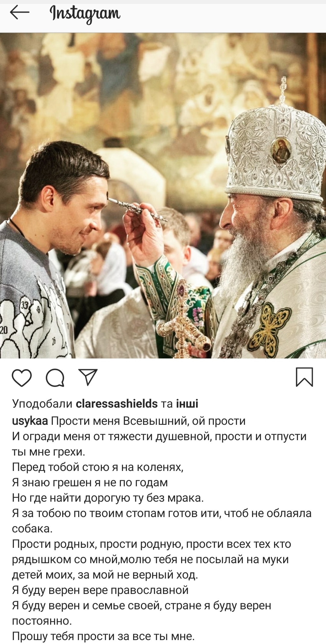Click the caption line 'Прости меня Всевышний, ой прости'
The height and width of the screenshot is (644, 326).
coord(148,421)
